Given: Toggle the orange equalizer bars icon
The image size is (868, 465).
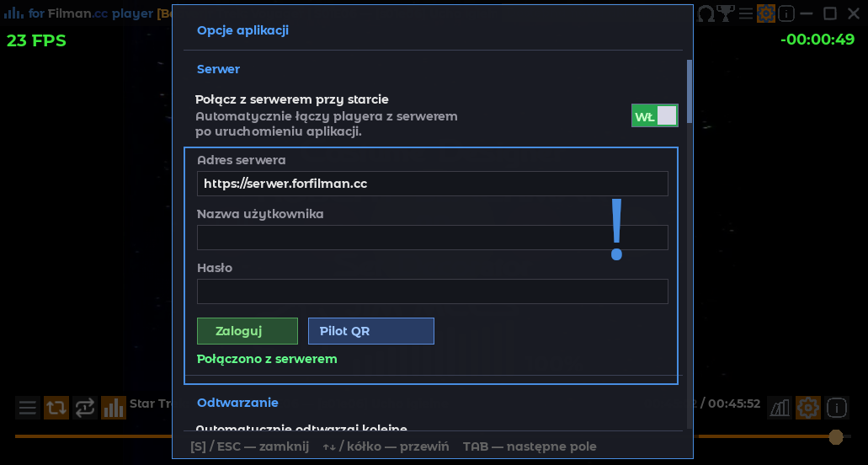Looking at the screenshot, I should tap(114, 408).
